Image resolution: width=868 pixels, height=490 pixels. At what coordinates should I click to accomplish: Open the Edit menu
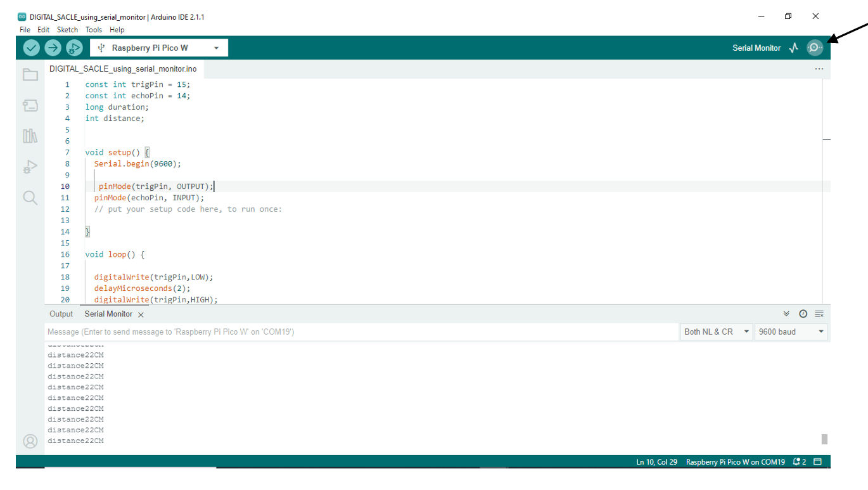(x=43, y=30)
